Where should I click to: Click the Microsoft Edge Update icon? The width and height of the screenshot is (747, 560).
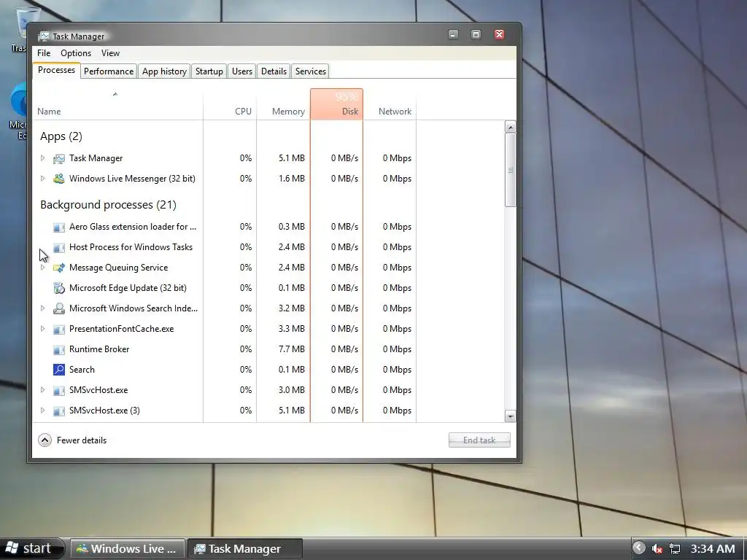pyautogui.click(x=59, y=288)
